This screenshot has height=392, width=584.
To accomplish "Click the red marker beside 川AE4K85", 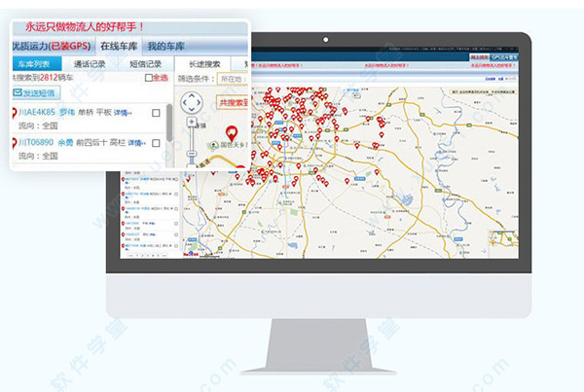I will coord(14,114).
